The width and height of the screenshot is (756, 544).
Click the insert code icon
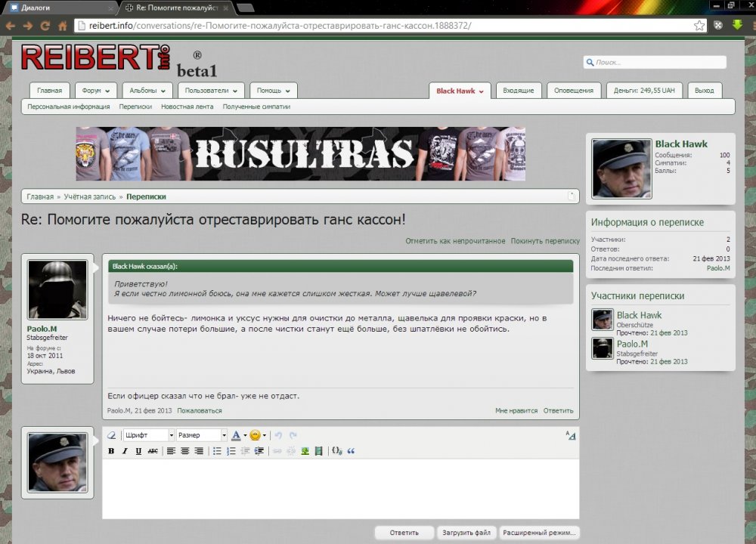coord(336,451)
